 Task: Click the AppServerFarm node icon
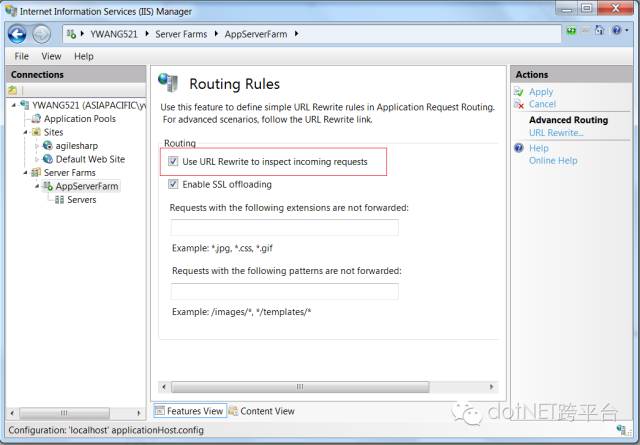tap(48, 186)
